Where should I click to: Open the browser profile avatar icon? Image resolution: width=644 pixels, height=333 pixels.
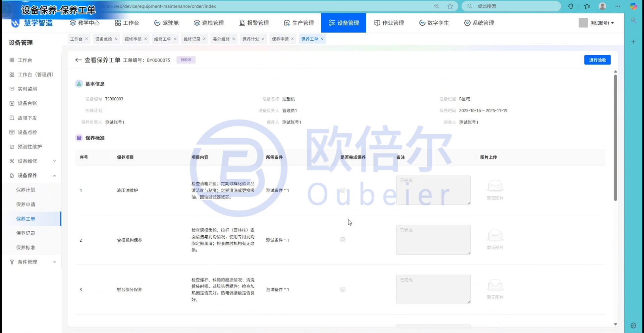tap(602, 6)
